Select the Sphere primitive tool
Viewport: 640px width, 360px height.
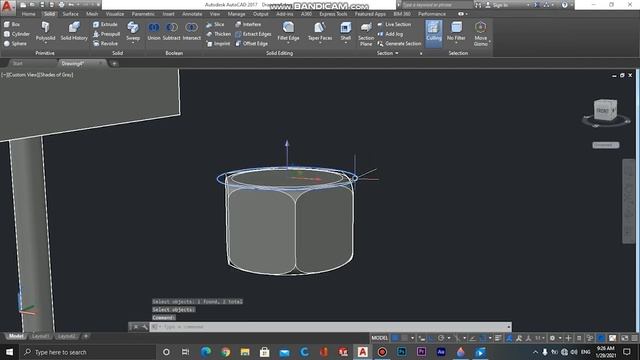pyautogui.click(x=15, y=43)
